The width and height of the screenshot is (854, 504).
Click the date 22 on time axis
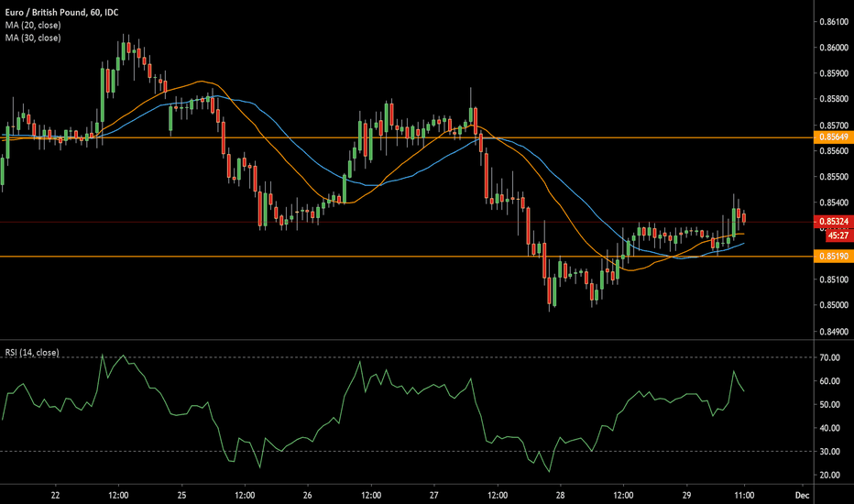tap(56, 496)
